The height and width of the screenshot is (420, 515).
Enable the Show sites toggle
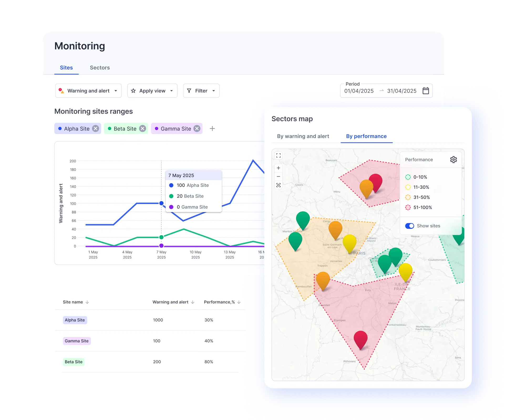click(409, 226)
